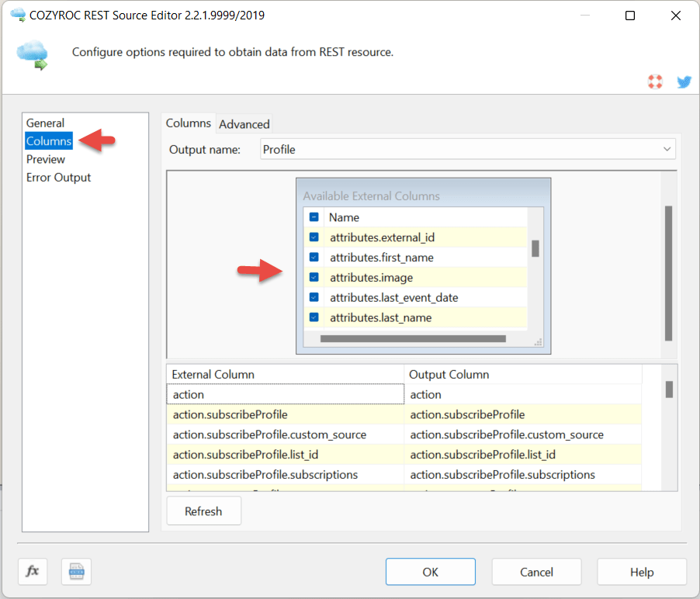
Task: Select External Column action.subscribeProfile.custom_source
Action: click(x=286, y=435)
